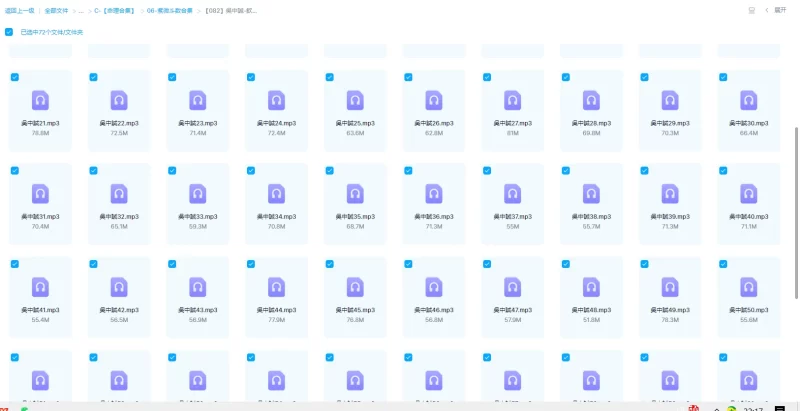This screenshot has height=411, width=800.
Task: Click the 吴中誠47.mp3 headphone icon
Action: [x=512, y=287]
